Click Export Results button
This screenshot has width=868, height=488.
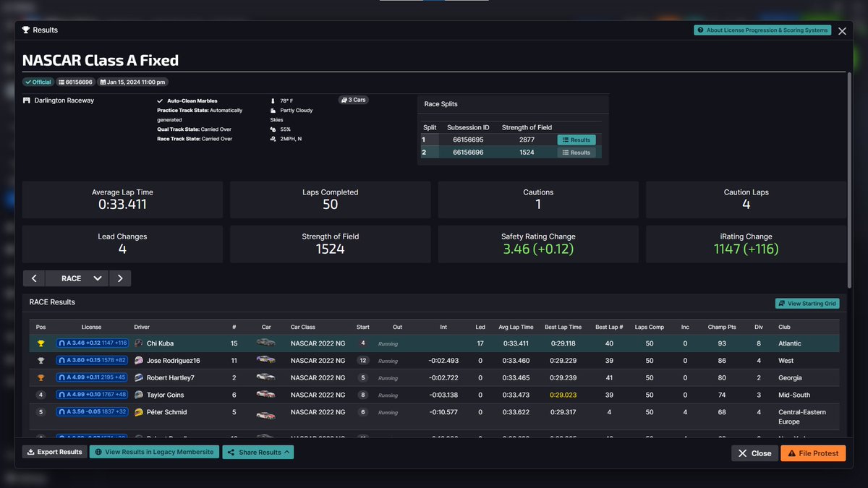pos(54,453)
